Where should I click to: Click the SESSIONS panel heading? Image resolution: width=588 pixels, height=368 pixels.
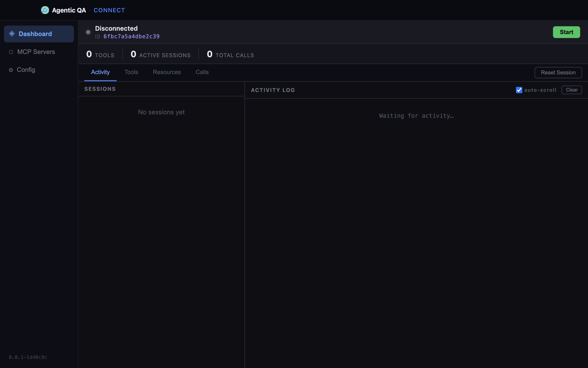[x=100, y=89]
